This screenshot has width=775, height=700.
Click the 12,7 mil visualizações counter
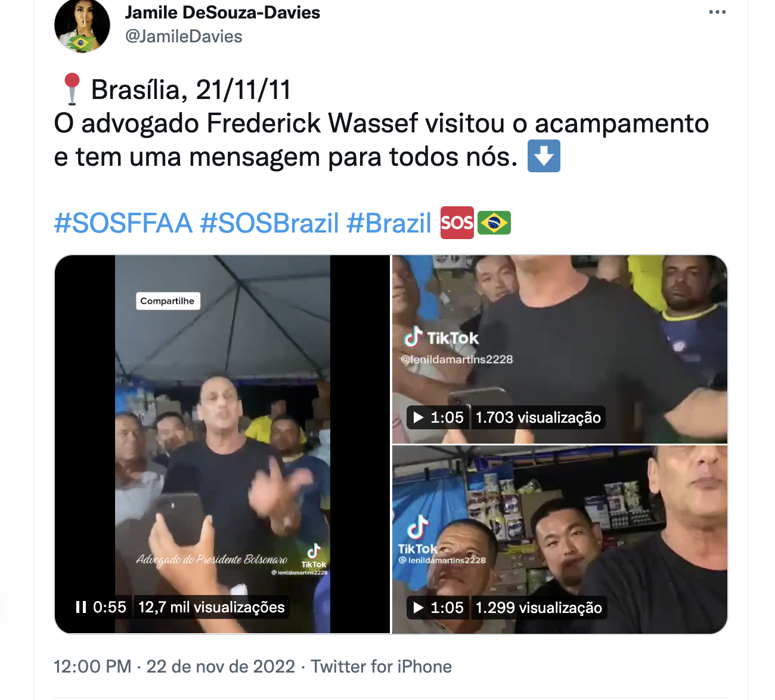coord(212,607)
